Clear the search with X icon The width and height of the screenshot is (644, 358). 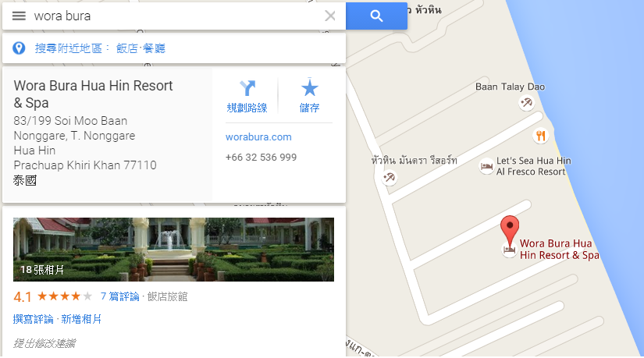click(x=329, y=16)
